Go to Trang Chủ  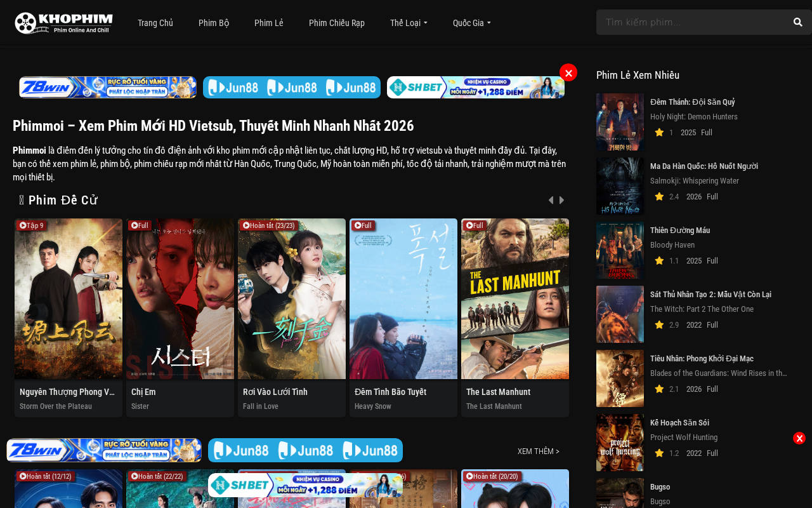(155, 23)
